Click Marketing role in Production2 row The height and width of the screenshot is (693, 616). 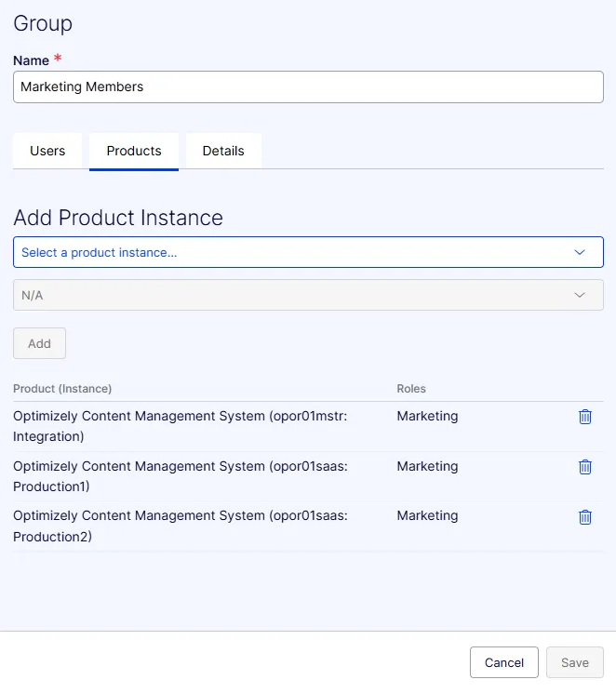427,515
